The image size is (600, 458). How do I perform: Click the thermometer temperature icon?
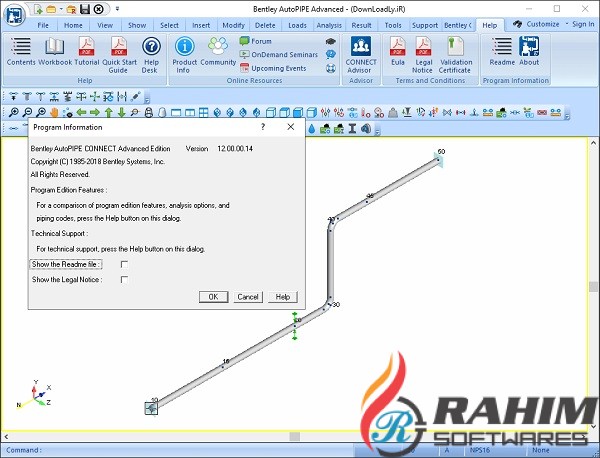pos(366,112)
